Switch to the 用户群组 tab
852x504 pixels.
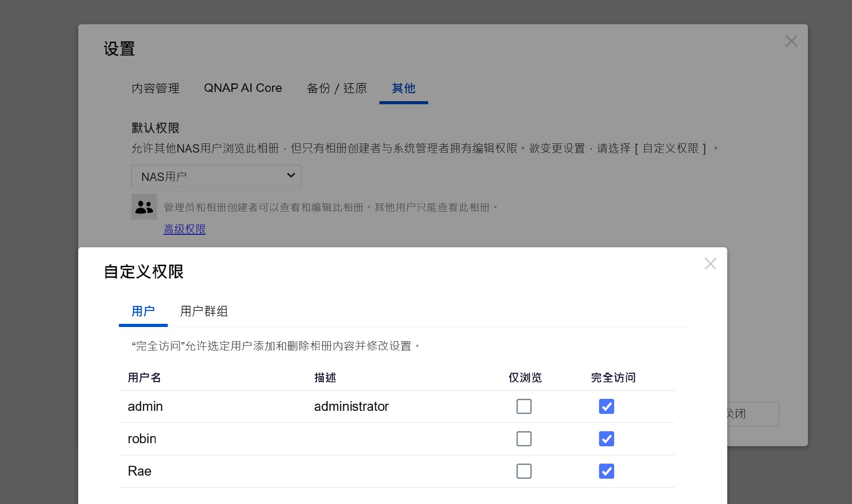point(204,312)
